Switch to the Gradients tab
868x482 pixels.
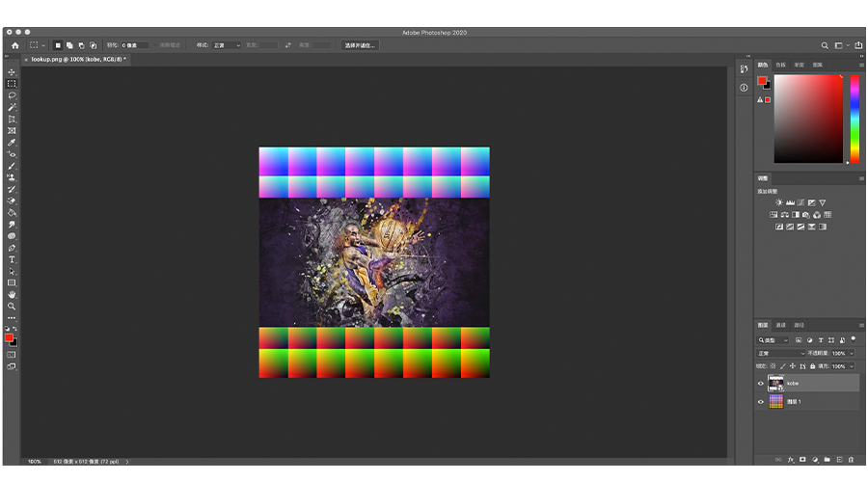pyautogui.click(x=799, y=65)
